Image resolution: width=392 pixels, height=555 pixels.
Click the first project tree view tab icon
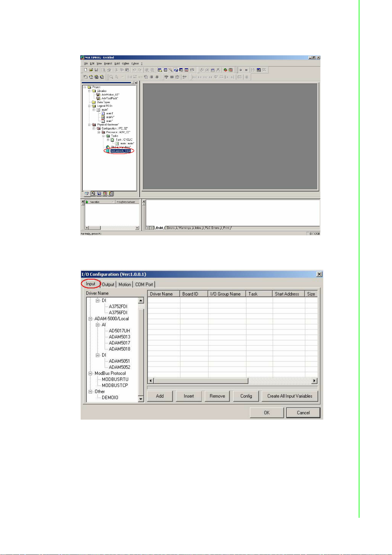point(87,194)
